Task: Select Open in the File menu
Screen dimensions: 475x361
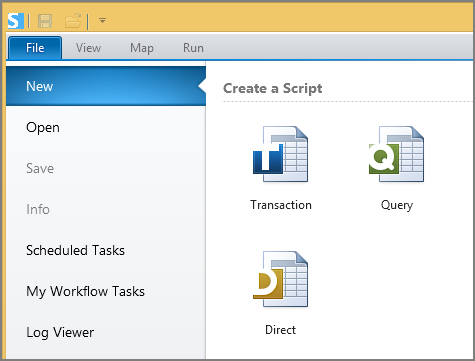Action: point(106,127)
